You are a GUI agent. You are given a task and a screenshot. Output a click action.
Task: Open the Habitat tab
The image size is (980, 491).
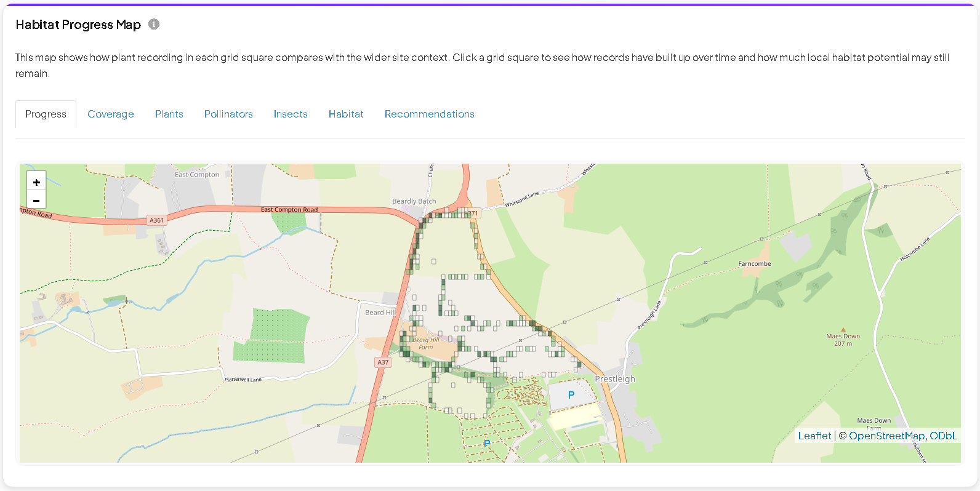[346, 114]
